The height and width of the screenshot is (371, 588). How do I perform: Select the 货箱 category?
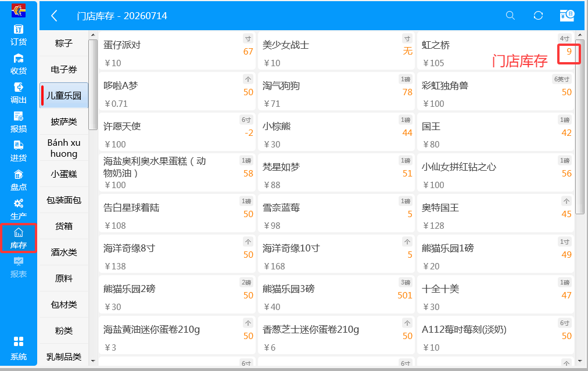click(x=64, y=226)
